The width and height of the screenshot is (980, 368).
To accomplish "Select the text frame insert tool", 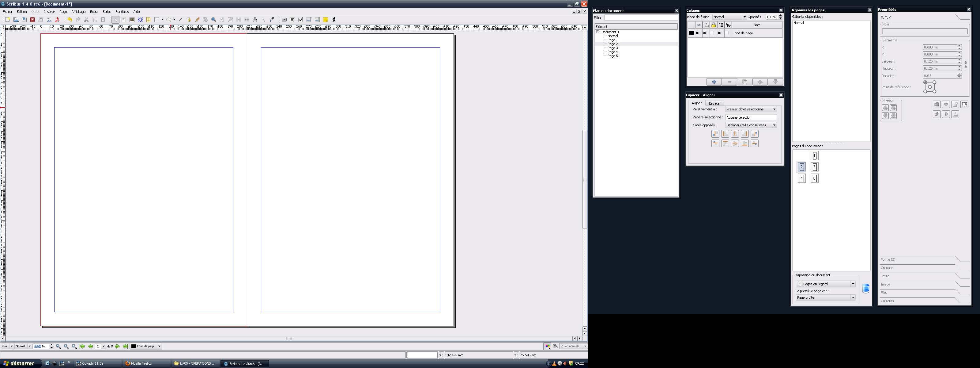I will click(124, 20).
